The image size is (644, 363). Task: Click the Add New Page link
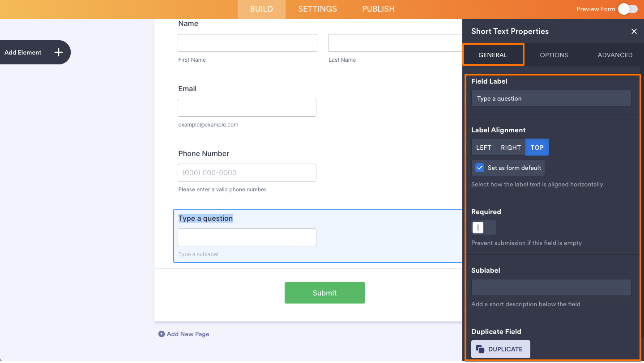pos(188,334)
